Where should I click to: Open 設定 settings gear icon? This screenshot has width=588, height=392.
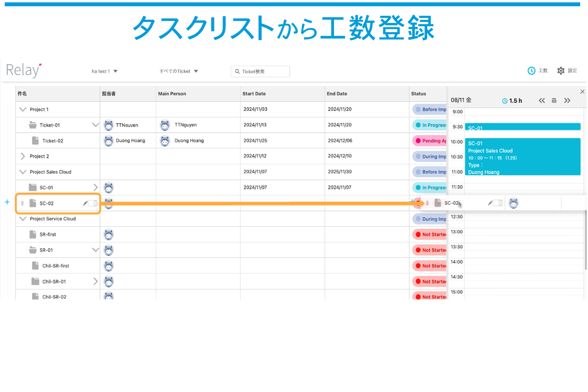[x=561, y=71]
